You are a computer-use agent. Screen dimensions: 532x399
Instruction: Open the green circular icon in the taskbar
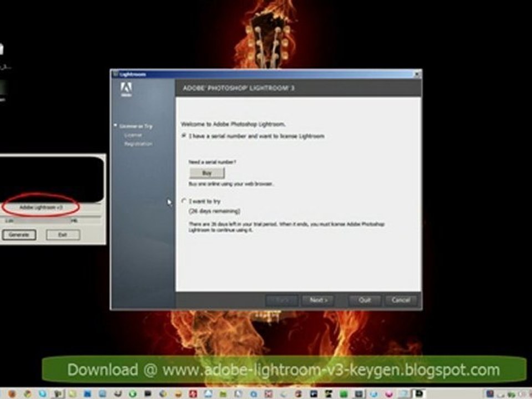point(132,393)
